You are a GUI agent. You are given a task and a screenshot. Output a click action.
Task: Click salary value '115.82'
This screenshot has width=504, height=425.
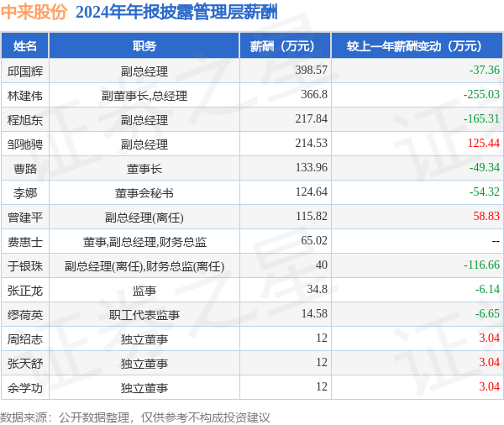click(x=311, y=216)
